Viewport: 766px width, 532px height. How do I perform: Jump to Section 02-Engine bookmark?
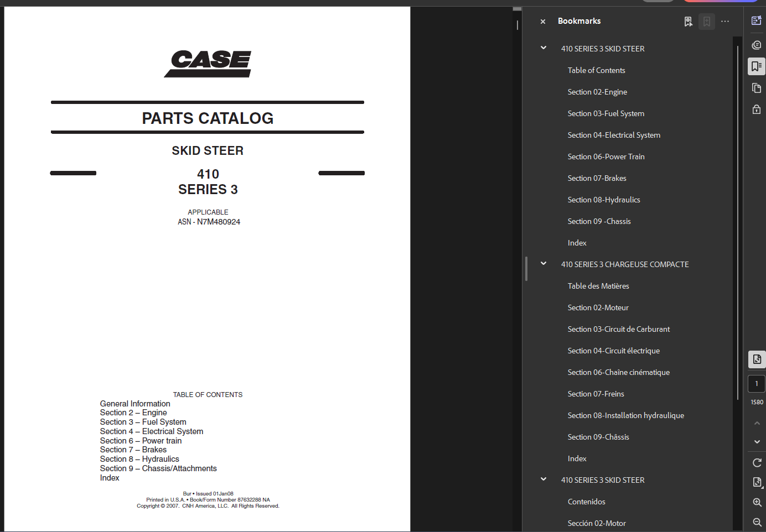[597, 92]
